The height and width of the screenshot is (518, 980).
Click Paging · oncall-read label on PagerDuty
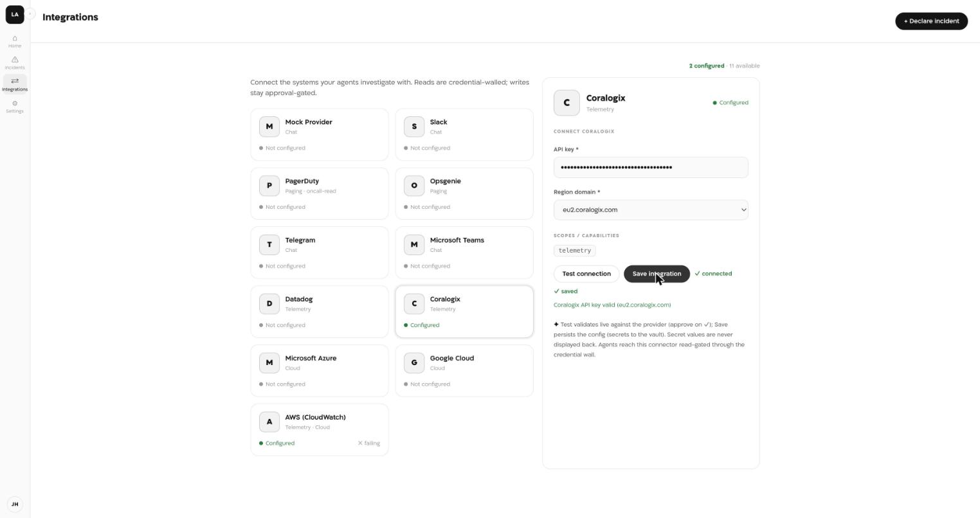[311, 192]
